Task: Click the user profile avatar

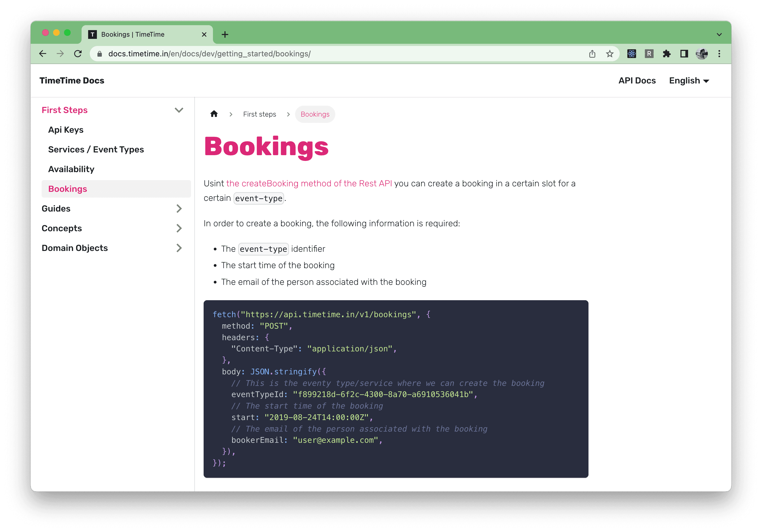Action: click(702, 54)
